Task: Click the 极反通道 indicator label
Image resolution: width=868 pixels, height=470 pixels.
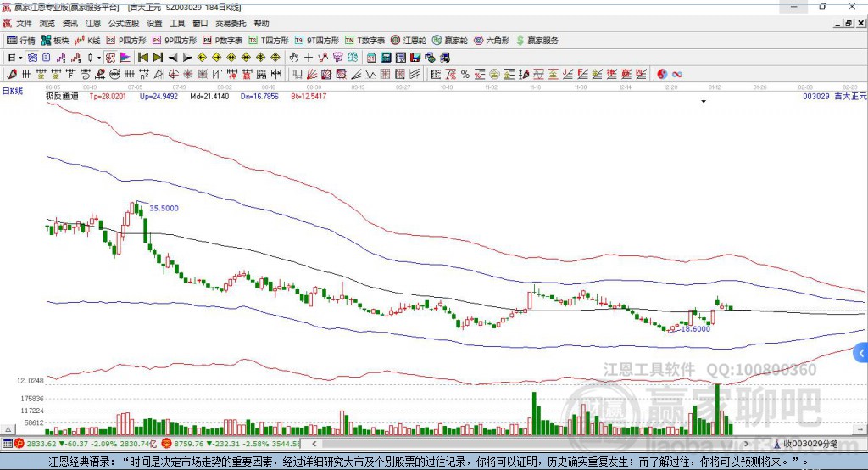Action: [63, 96]
